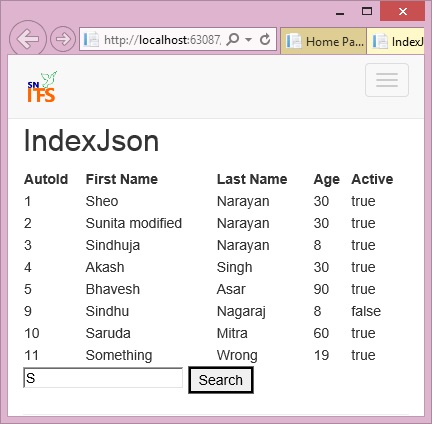Close the browser window
The image size is (432, 424).
point(403,11)
